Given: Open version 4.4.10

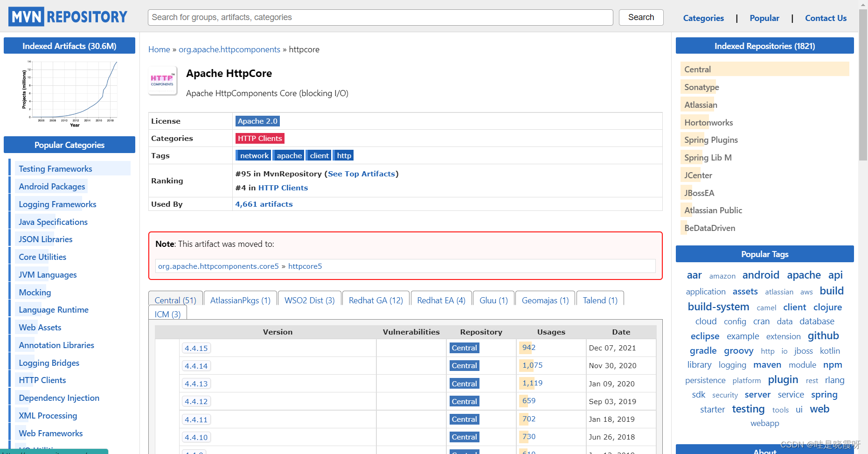Looking at the screenshot, I should click(196, 437).
